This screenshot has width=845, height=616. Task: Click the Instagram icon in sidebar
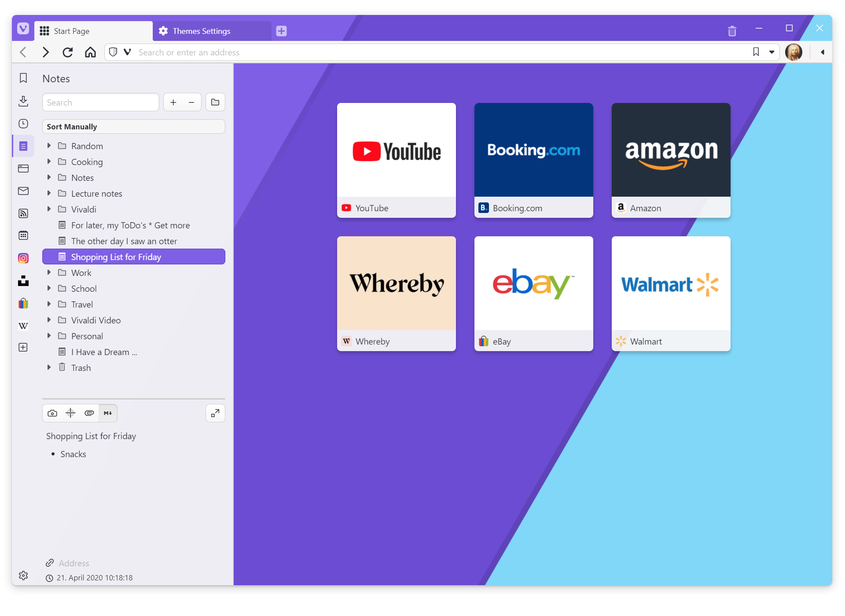(23, 258)
